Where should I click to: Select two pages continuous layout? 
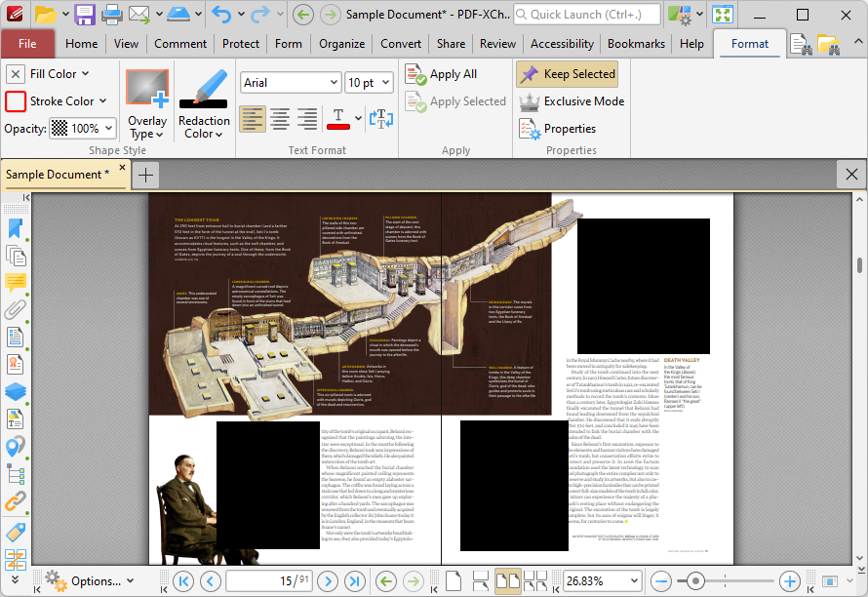[x=535, y=581]
